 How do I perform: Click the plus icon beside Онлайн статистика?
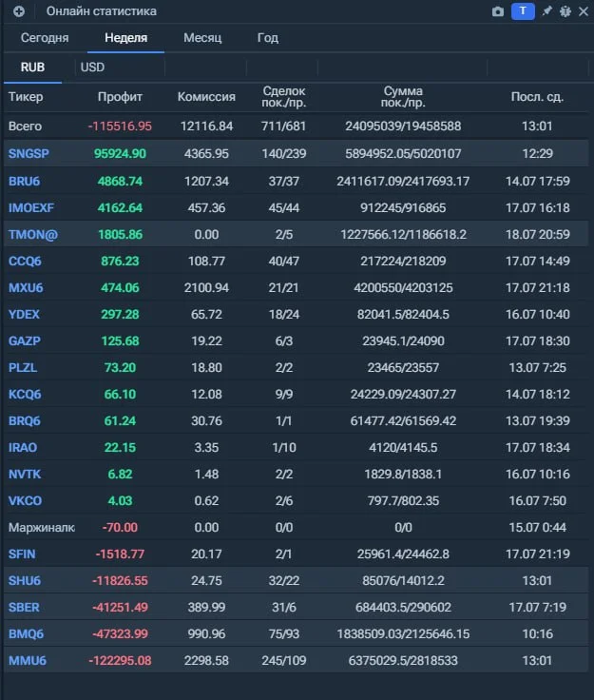19,11
